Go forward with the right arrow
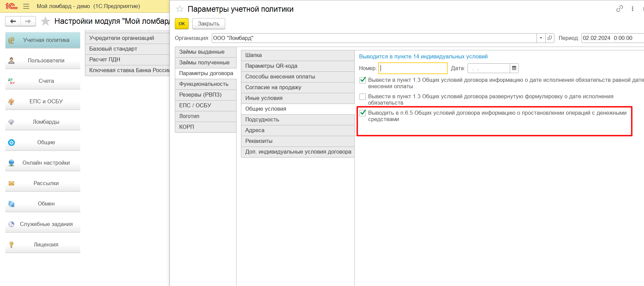Viewport: 644px width, 286px height. coord(28,21)
